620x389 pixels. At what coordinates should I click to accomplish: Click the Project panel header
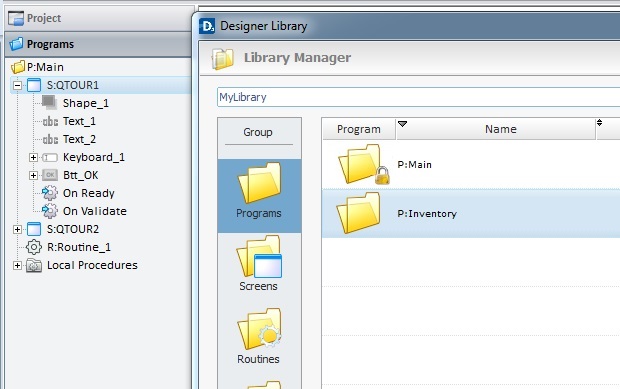tap(99, 18)
